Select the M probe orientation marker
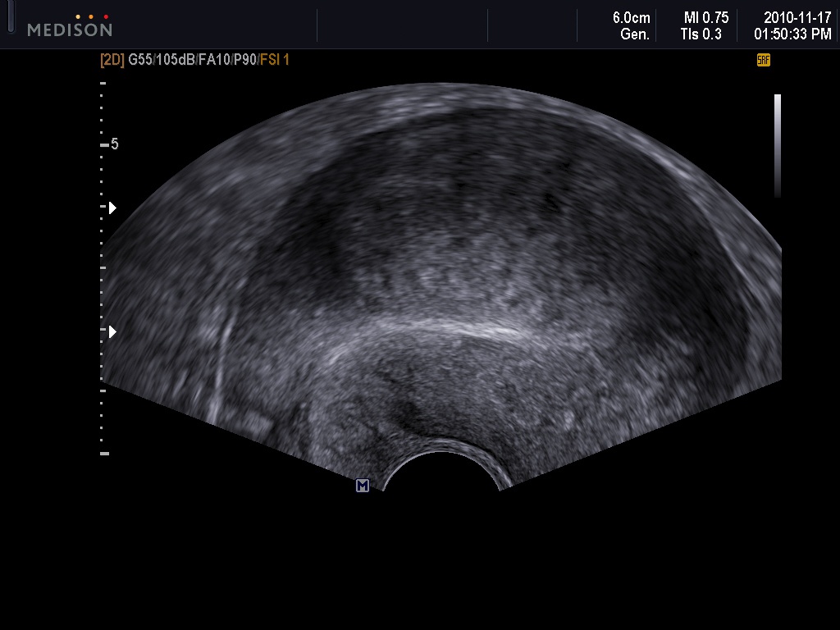The image size is (840, 630). (x=362, y=486)
